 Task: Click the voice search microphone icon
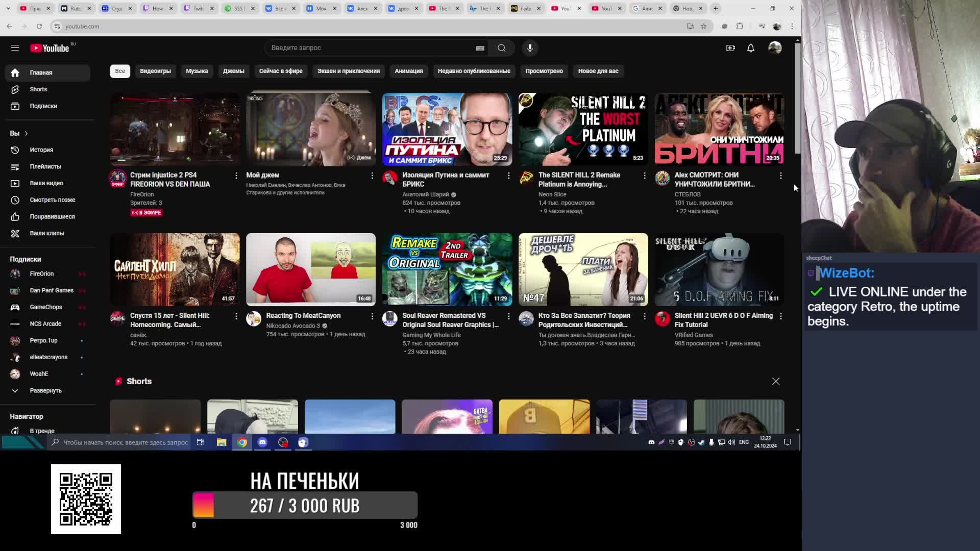click(x=530, y=47)
